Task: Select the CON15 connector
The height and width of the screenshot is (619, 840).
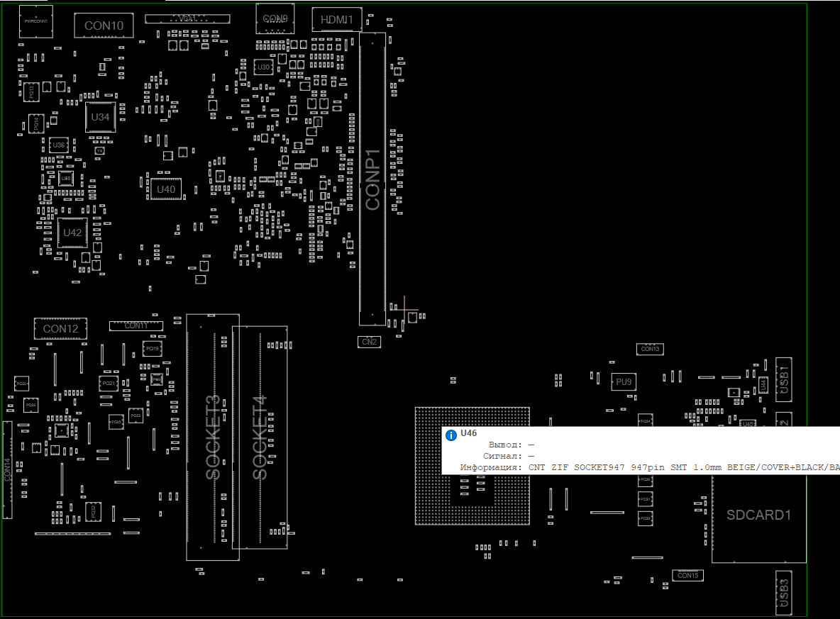Action: (687, 575)
